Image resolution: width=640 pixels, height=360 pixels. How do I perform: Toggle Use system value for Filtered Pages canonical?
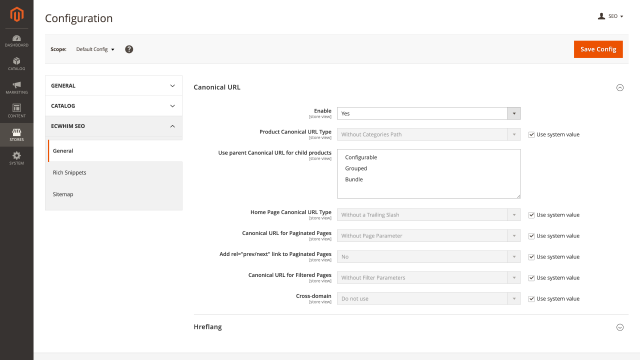point(531,278)
